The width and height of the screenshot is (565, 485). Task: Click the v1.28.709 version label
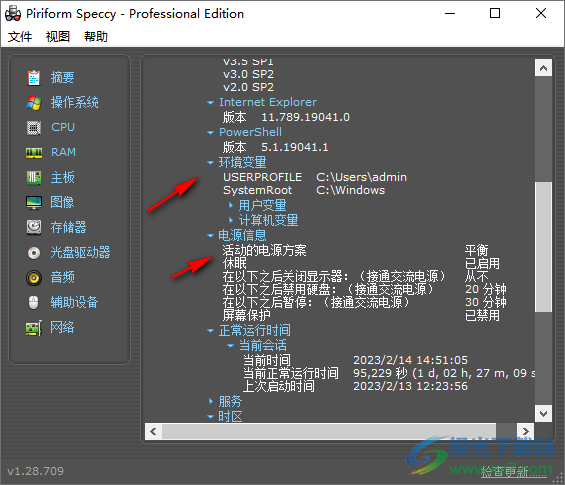coord(35,471)
